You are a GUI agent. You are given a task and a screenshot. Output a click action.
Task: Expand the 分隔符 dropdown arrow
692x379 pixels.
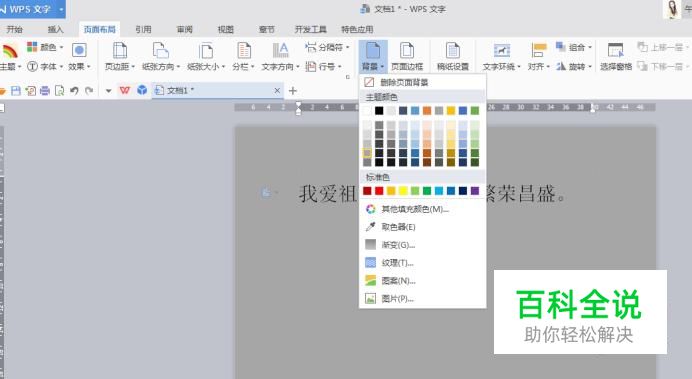(348, 47)
